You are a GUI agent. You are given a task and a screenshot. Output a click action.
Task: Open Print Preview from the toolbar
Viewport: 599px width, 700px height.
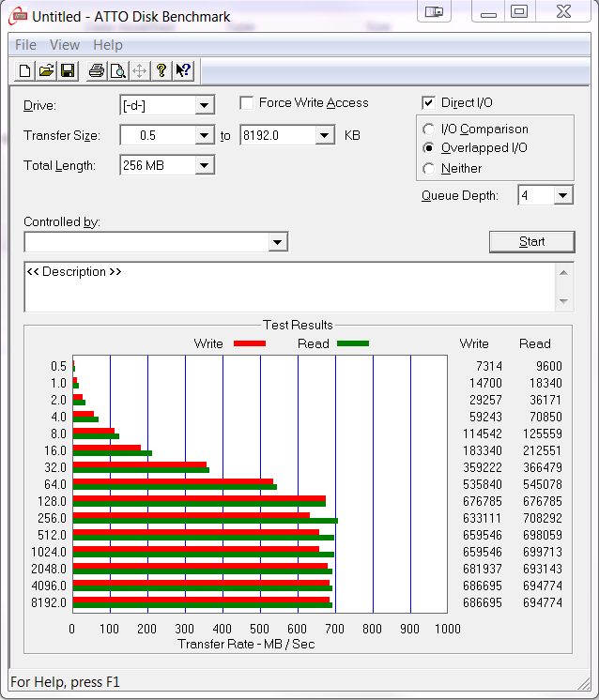point(117,71)
